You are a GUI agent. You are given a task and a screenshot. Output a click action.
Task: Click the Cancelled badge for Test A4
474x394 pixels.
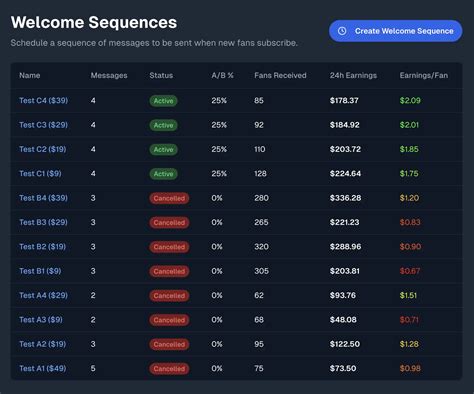[x=169, y=295]
